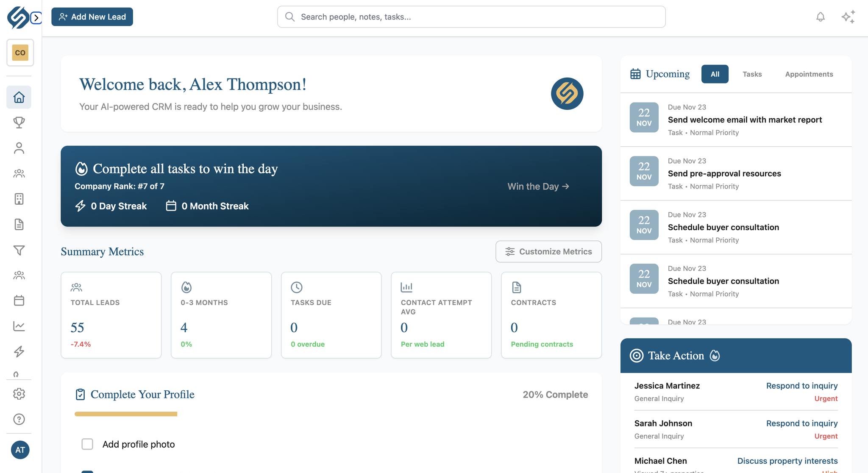Click the Add New Lead button
868x473 pixels.
point(92,17)
